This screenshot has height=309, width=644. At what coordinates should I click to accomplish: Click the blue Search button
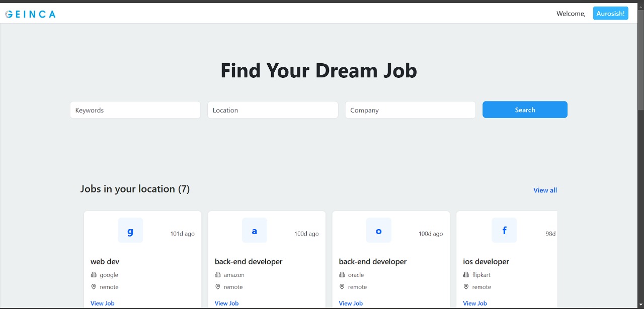coord(525,110)
